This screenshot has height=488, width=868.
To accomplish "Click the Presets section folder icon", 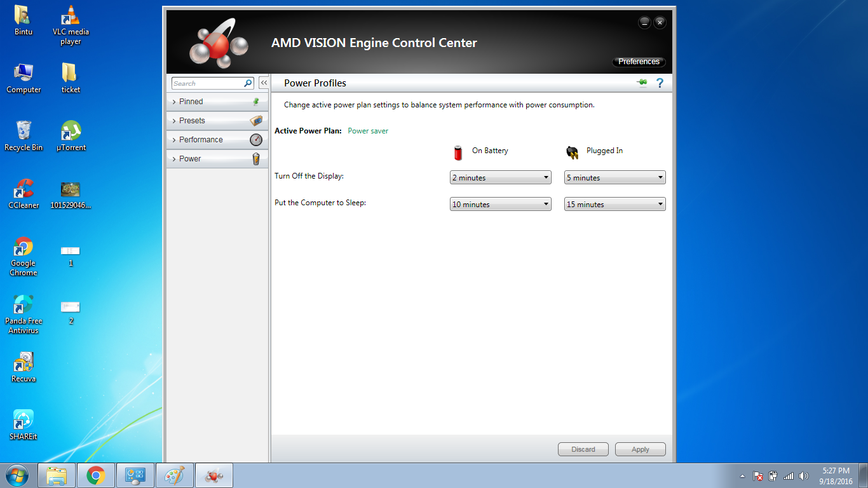I will click(x=256, y=121).
